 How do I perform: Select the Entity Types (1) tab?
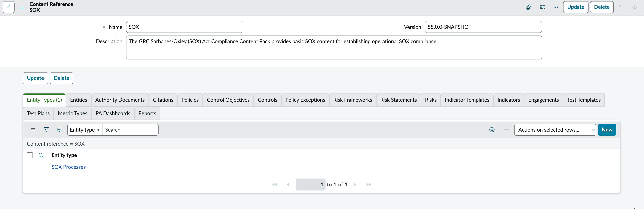click(44, 100)
